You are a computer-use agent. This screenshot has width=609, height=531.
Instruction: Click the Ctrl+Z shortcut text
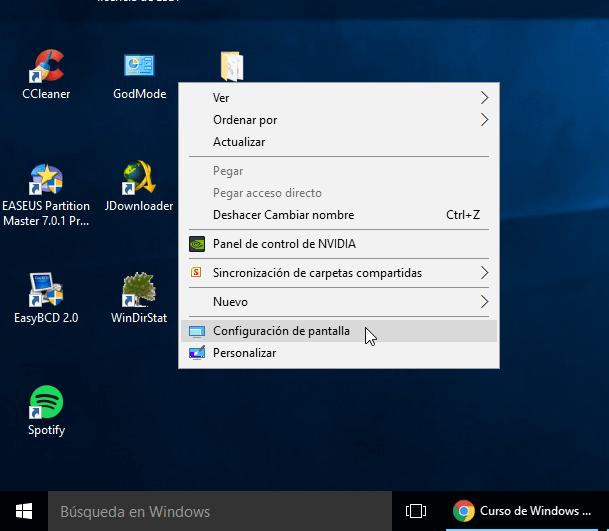(x=463, y=215)
